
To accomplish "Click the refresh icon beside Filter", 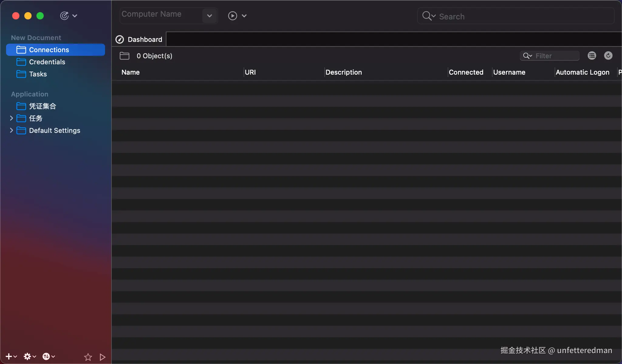I will tap(608, 56).
